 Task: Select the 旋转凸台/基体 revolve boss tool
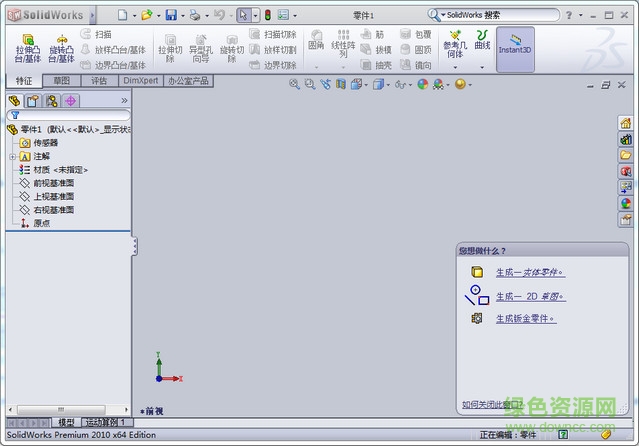click(62, 42)
